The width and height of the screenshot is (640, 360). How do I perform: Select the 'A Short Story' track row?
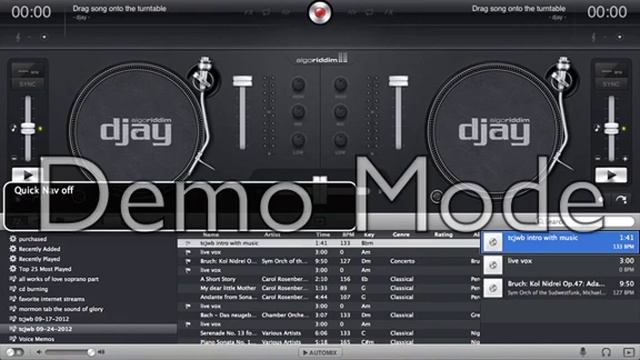[x=329, y=279]
